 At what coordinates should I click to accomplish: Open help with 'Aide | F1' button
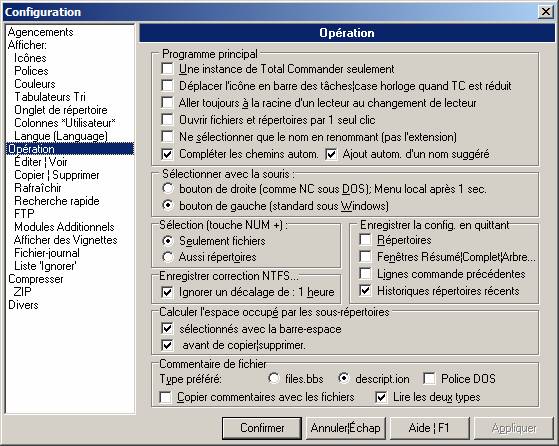(x=429, y=427)
